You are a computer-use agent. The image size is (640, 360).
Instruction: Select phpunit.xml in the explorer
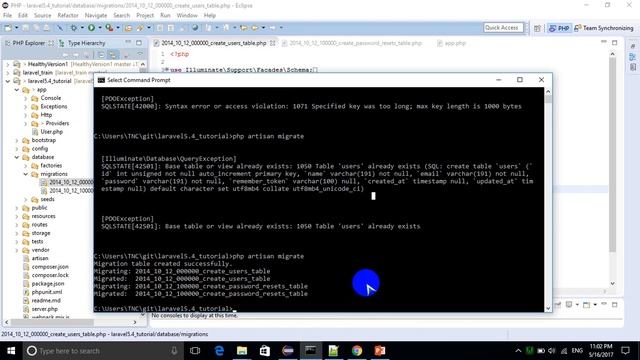pyautogui.click(x=47, y=292)
